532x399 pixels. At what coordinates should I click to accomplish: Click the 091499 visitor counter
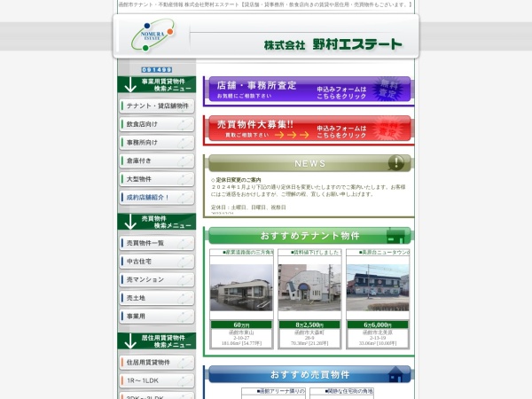[157, 70]
